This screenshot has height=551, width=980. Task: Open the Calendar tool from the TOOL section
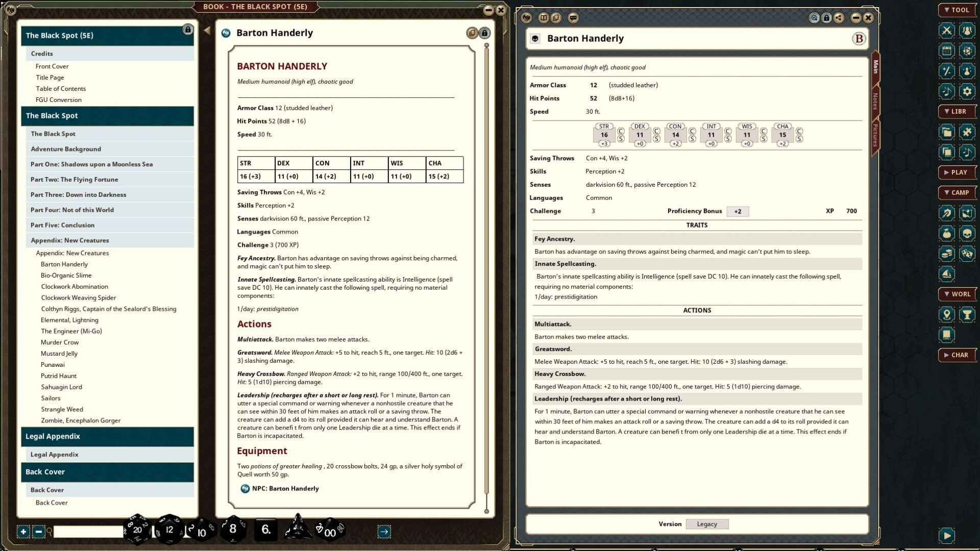click(947, 51)
